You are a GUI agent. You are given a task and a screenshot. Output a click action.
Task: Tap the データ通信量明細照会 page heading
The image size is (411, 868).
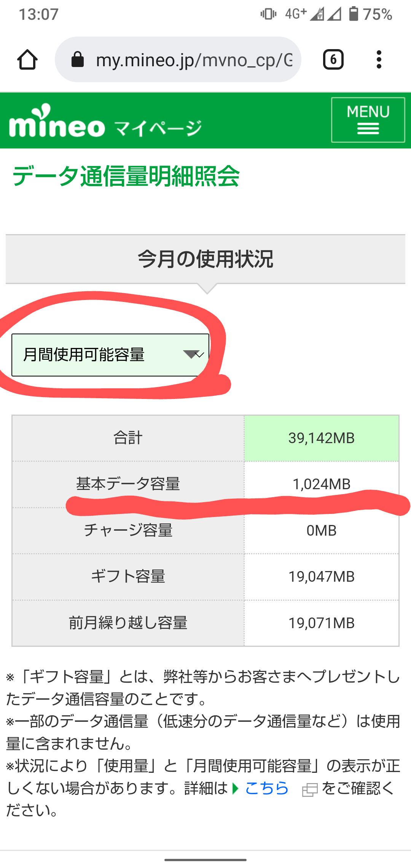tap(126, 176)
